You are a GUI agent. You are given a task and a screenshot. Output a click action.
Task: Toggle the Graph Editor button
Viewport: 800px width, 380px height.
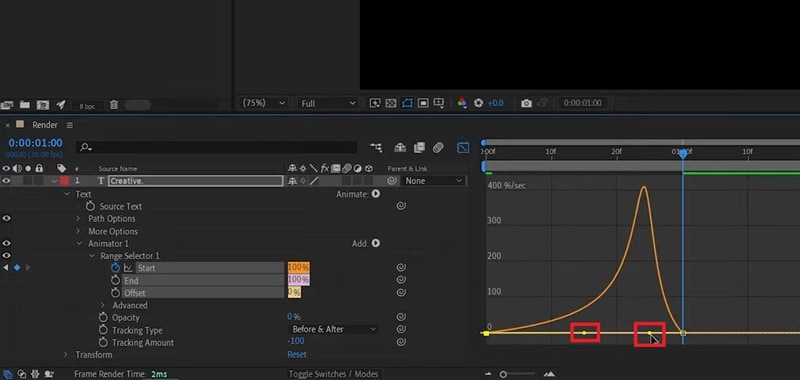click(x=463, y=147)
